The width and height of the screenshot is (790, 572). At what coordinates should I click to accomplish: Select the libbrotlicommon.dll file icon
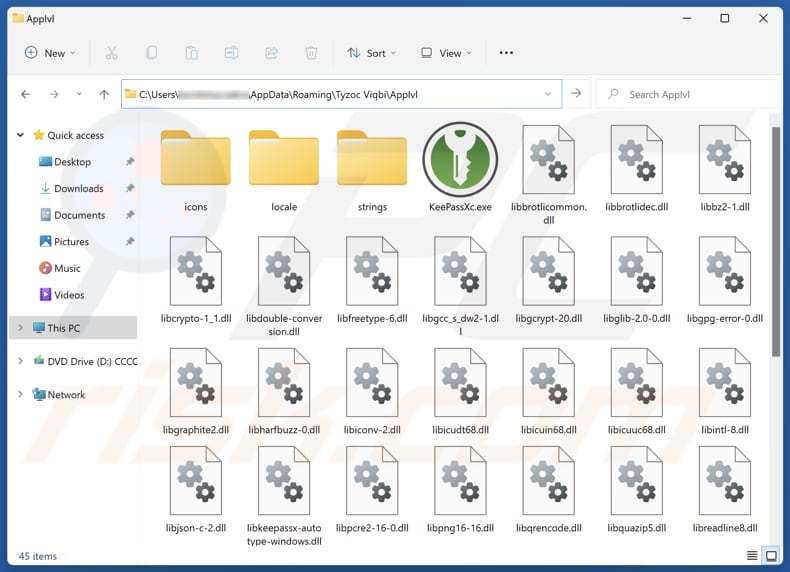(x=549, y=160)
